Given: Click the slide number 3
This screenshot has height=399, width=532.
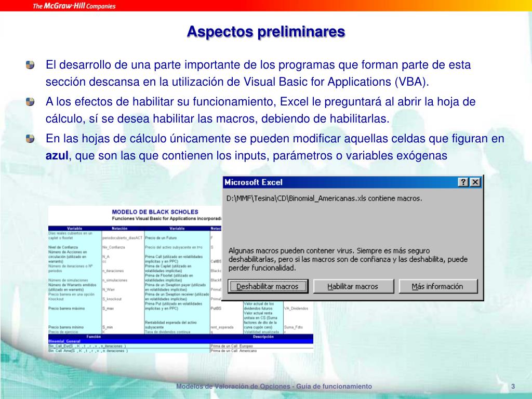Looking at the screenshot, I should 513,386.
